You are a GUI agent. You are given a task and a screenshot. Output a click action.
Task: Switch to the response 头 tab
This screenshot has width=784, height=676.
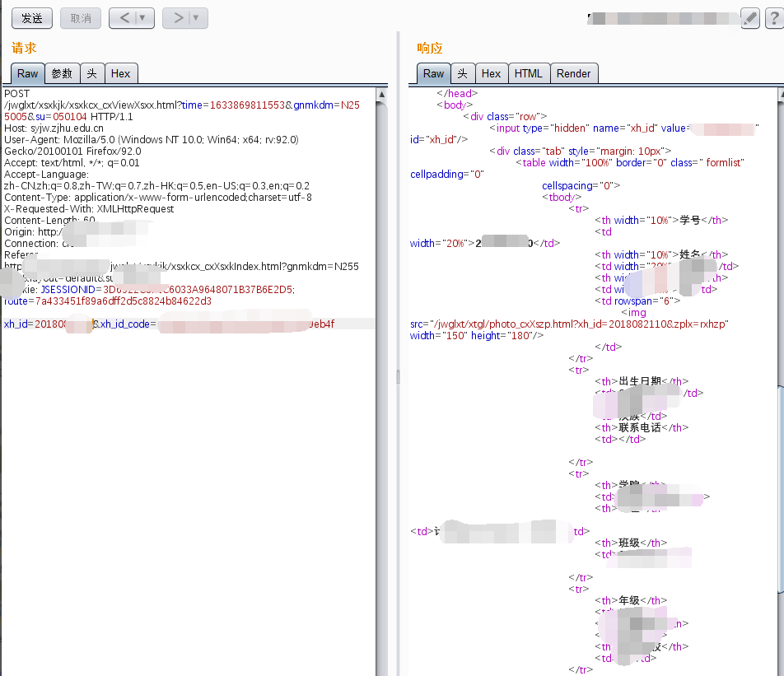click(463, 73)
